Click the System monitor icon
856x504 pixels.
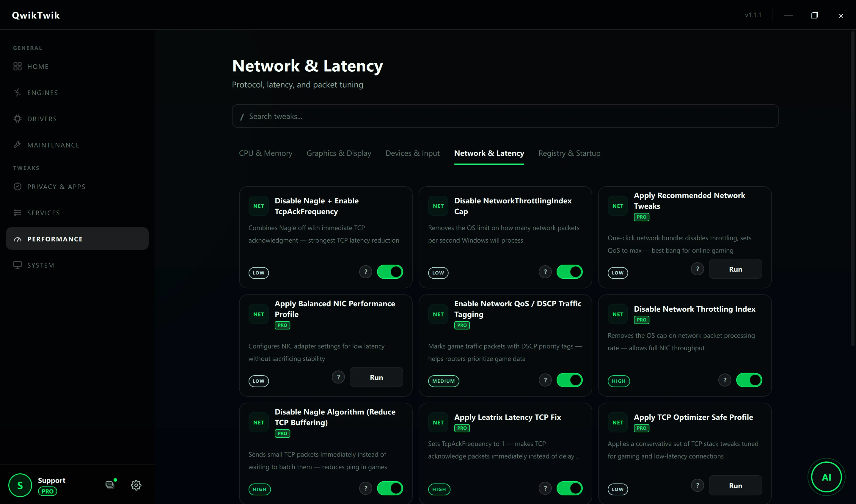pyautogui.click(x=17, y=265)
